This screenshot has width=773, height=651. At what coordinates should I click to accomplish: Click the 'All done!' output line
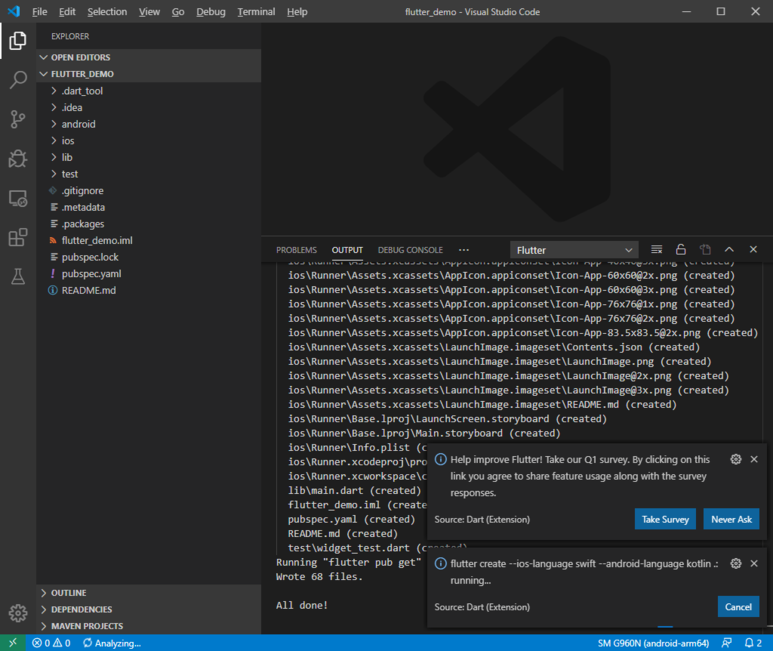coord(302,605)
